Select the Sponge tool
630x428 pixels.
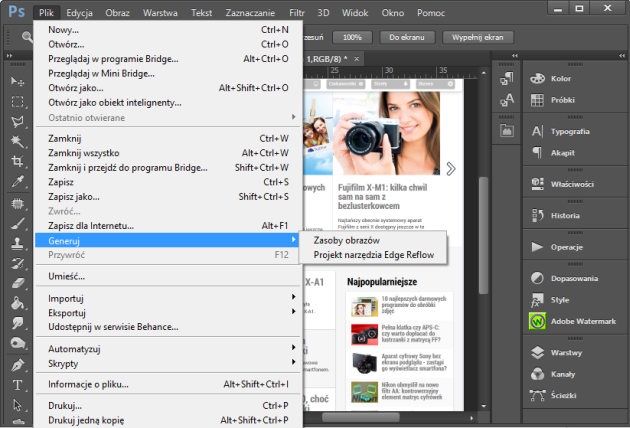17,343
